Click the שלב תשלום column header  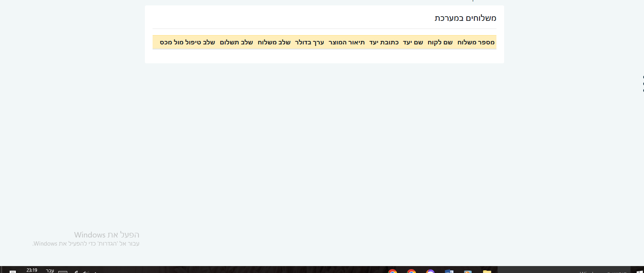(x=236, y=42)
